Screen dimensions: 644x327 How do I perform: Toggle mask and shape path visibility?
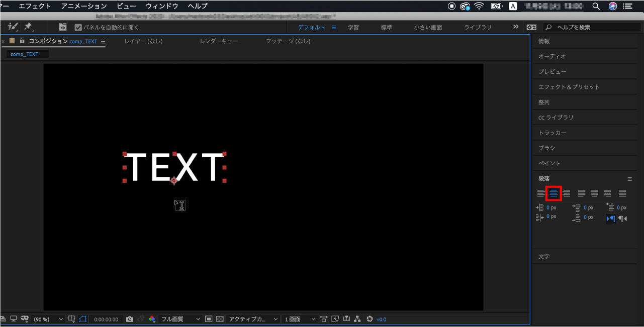[x=83, y=319]
